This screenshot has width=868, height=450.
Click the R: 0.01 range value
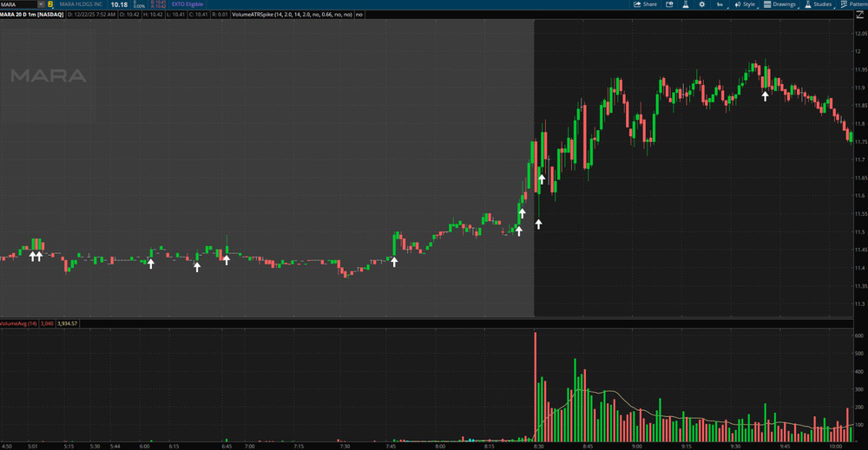220,15
